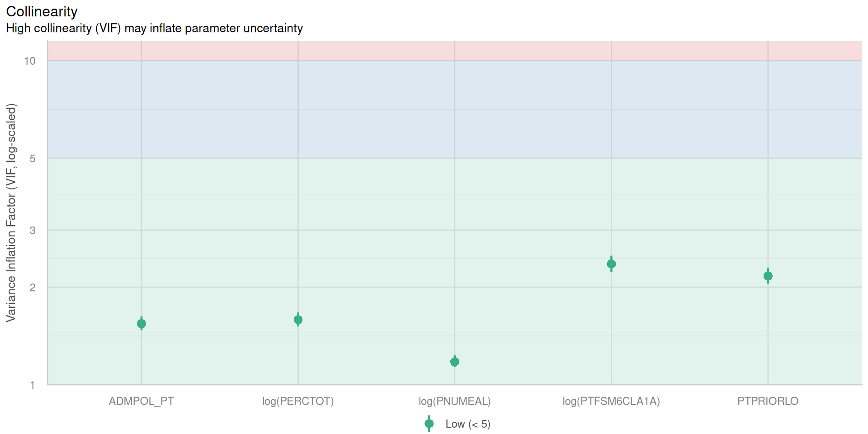Select the PTPRIORLO x-axis label
The height and width of the screenshot is (434, 868).
click(768, 401)
